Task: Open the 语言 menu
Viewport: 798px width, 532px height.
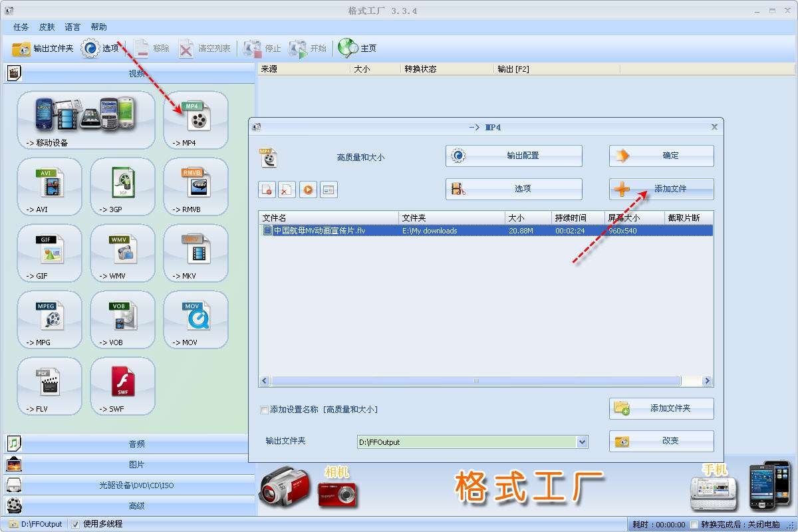Action: tap(72, 27)
